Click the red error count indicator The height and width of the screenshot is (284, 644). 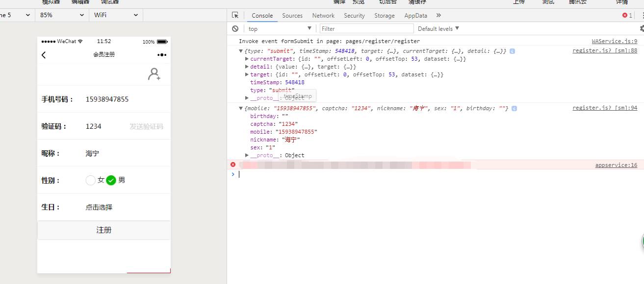pyautogui.click(x=627, y=16)
